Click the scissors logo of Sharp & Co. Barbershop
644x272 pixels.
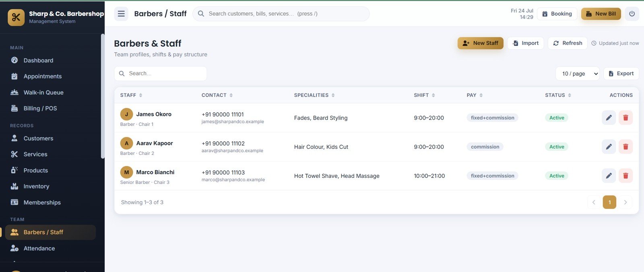(x=16, y=17)
